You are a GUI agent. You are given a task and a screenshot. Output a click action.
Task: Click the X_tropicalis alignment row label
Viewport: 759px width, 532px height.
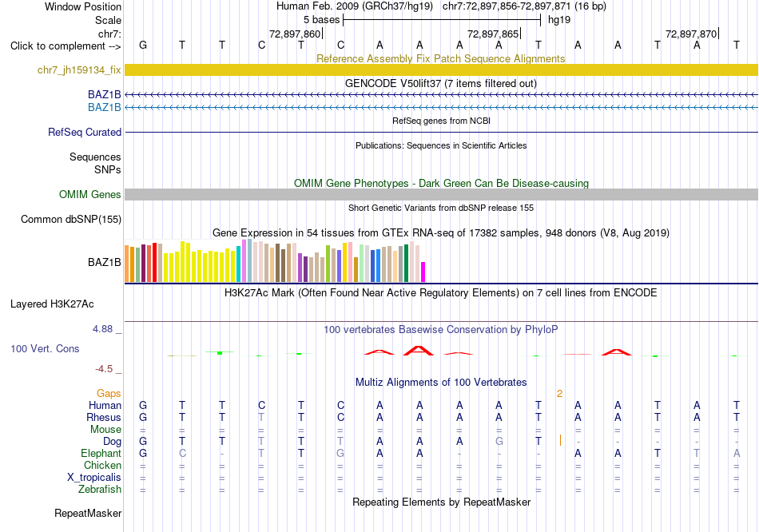coord(94,478)
